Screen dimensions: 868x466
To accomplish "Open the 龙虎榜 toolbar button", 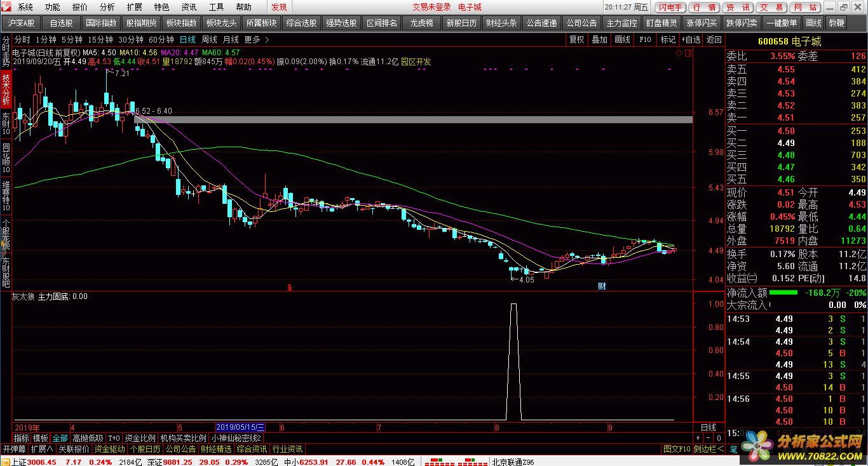I will 422,23.
